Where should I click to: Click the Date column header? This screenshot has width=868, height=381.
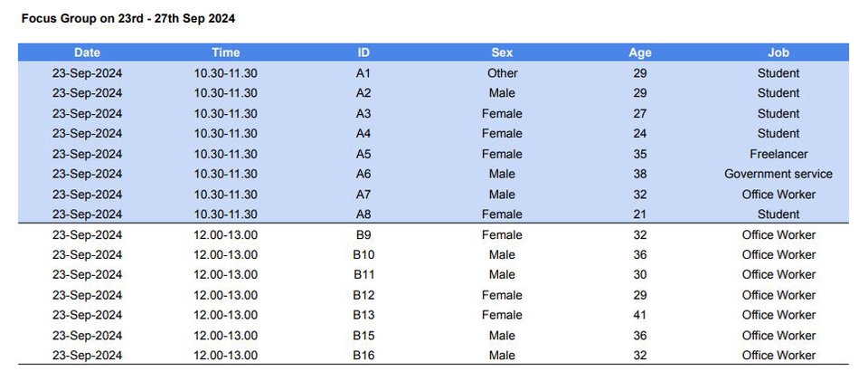(87, 52)
